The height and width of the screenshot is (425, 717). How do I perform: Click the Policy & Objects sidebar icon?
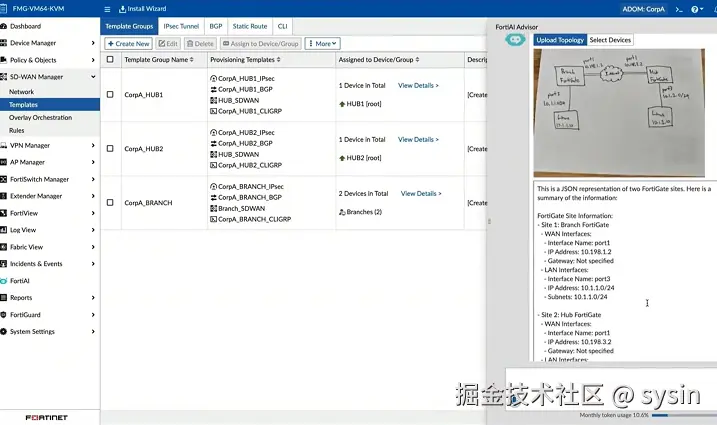click(x=4, y=60)
